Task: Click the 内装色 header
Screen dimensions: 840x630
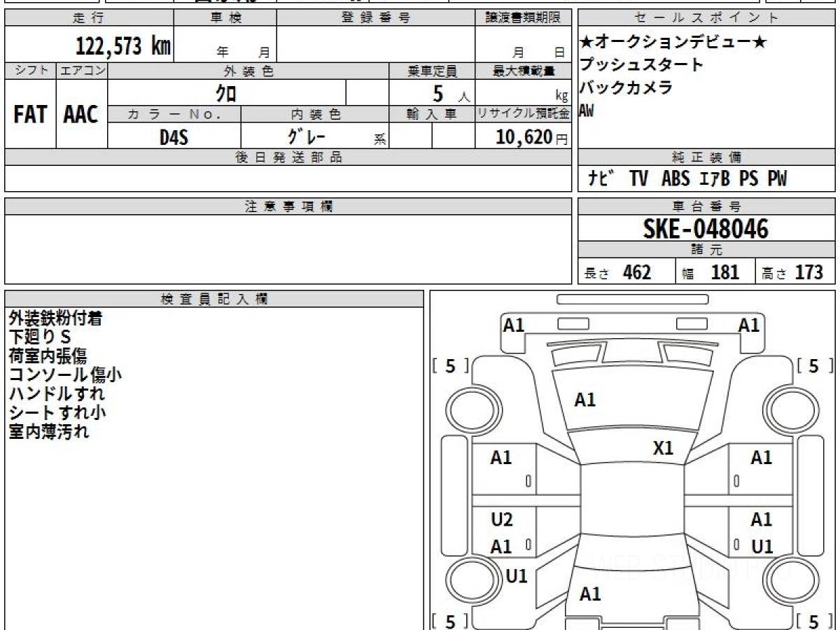Action: tap(315, 114)
